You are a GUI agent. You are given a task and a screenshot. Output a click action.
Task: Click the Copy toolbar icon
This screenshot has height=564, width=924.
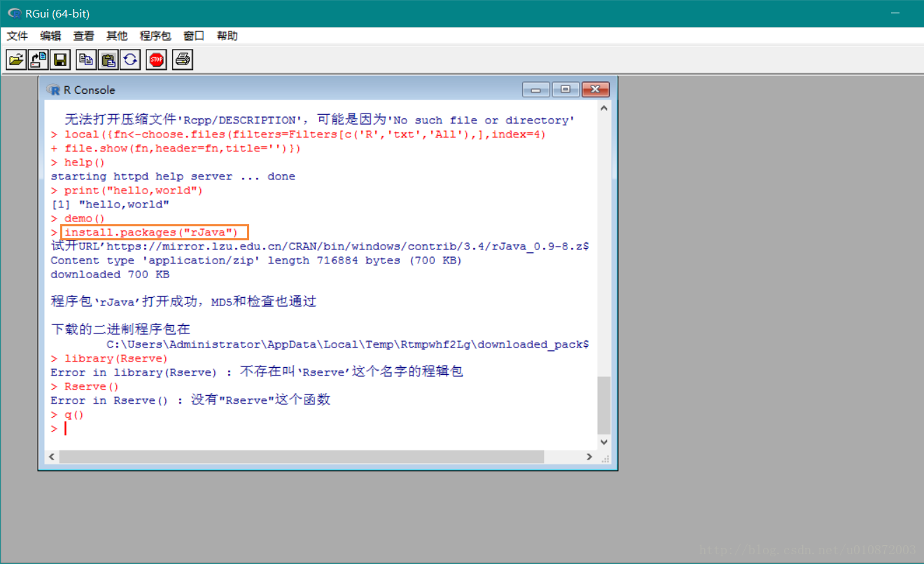point(86,60)
